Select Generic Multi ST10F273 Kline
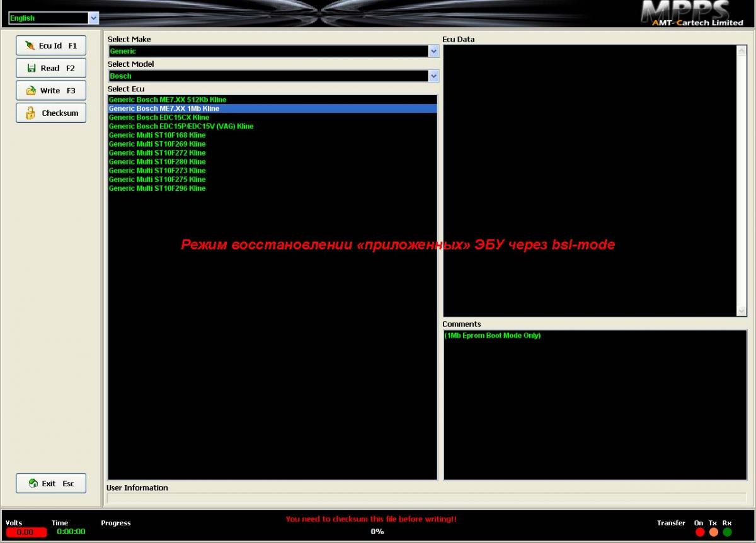The width and height of the screenshot is (756, 543). click(x=272, y=170)
